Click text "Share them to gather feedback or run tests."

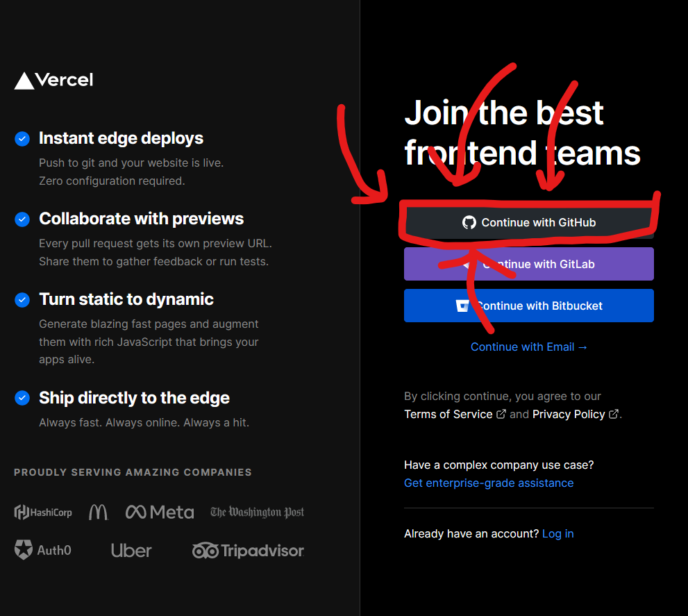point(153,261)
